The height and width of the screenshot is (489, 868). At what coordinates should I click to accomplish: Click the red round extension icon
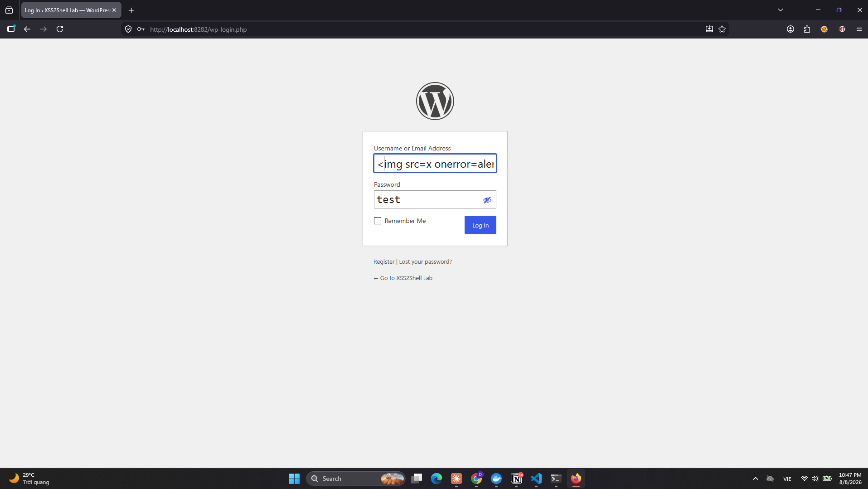[842, 29]
